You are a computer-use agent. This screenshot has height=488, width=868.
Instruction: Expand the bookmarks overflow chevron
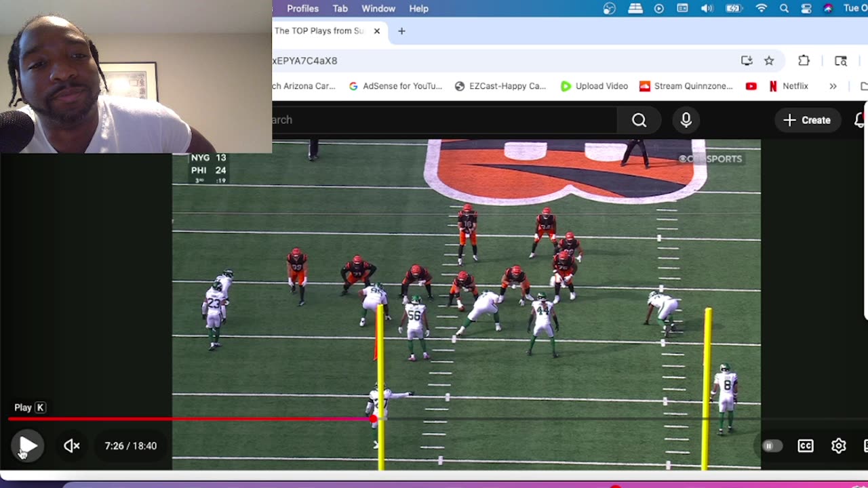tap(833, 86)
